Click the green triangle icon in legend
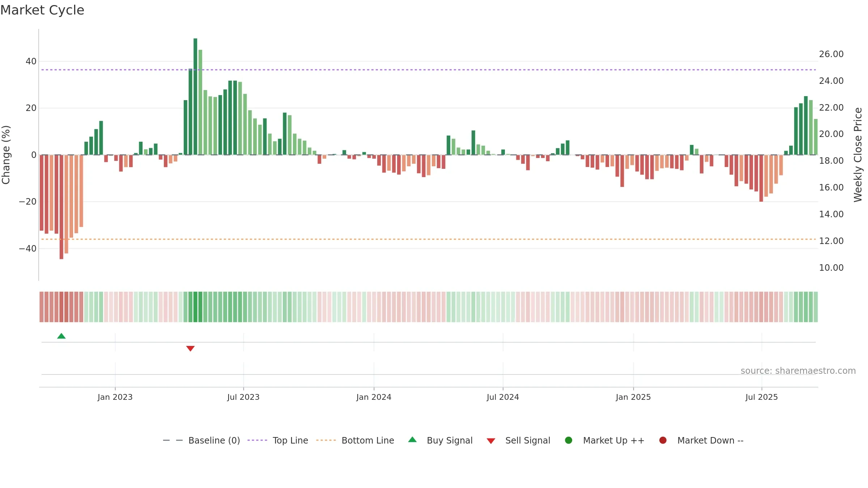This screenshot has height=488, width=868. coord(412,440)
